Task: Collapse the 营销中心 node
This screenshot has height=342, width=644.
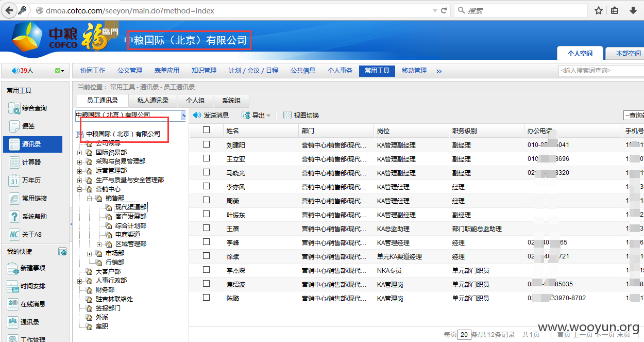Action: click(x=79, y=189)
